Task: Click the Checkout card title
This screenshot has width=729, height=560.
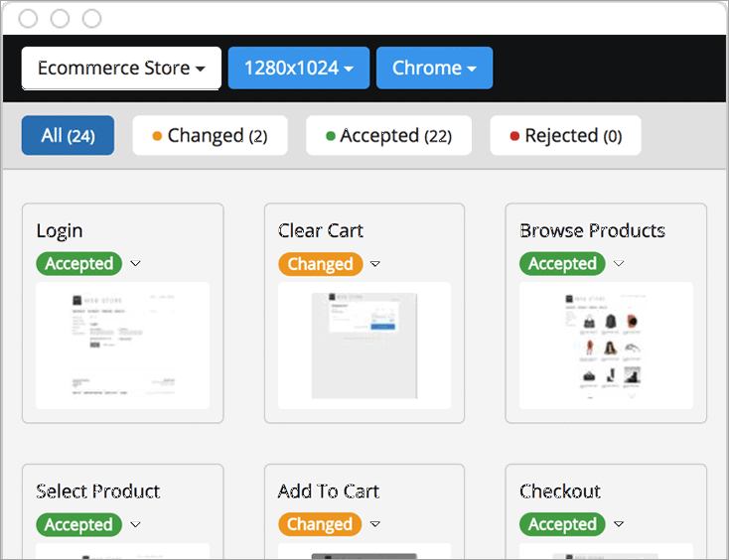Action: point(560,491)
